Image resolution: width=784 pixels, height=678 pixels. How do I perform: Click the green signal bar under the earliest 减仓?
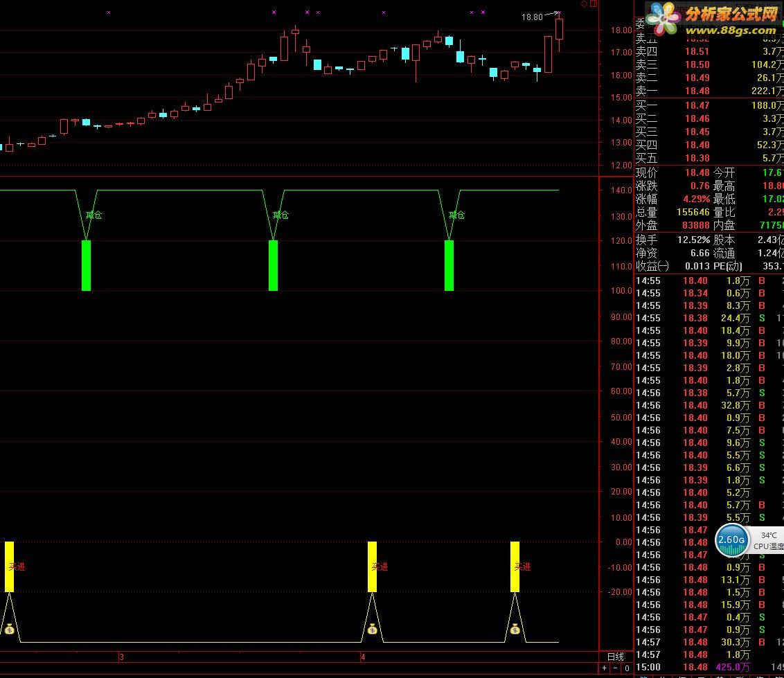coord(86,265)
